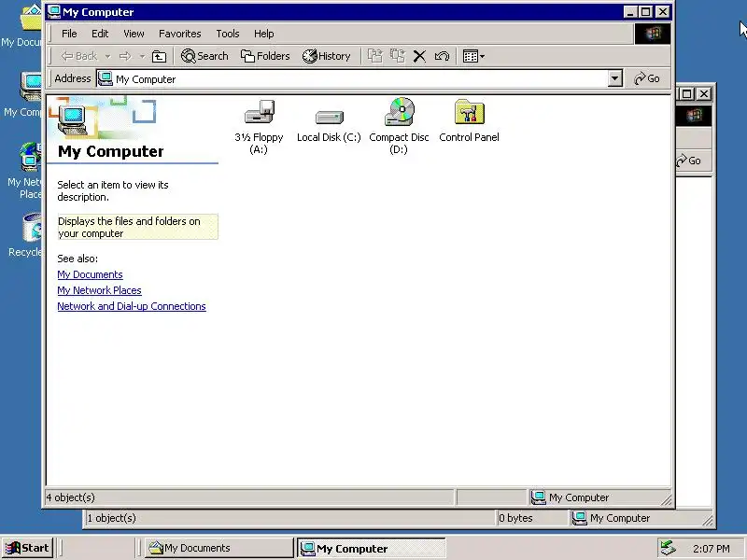
Task: Expand the Address bar dropdown arrow
Action: (615, 78)
